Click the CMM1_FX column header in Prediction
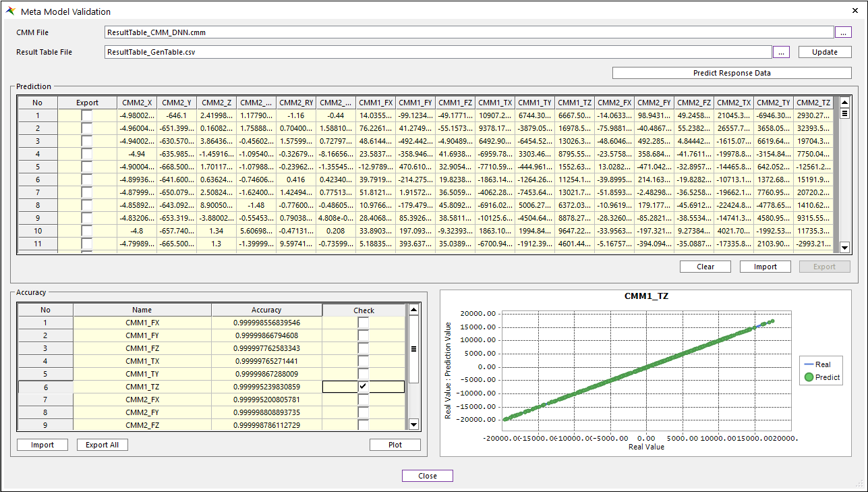 point(376,103)
